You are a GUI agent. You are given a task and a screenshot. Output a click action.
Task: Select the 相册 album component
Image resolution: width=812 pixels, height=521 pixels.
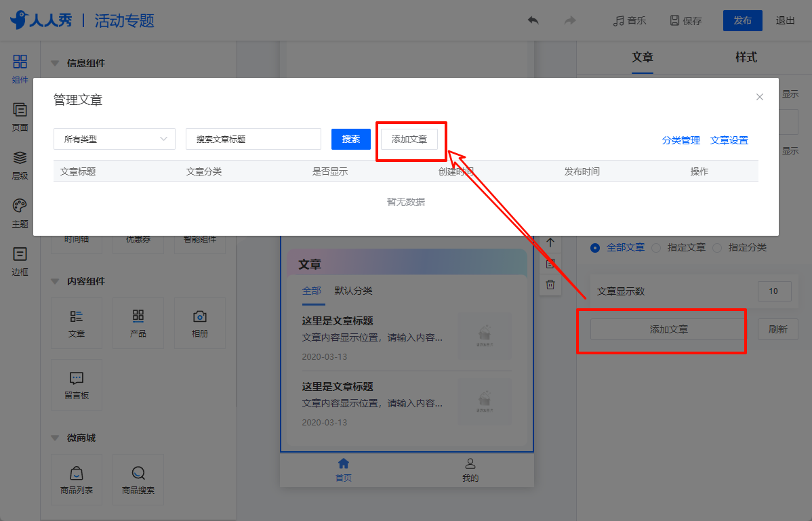click(200, 323)
